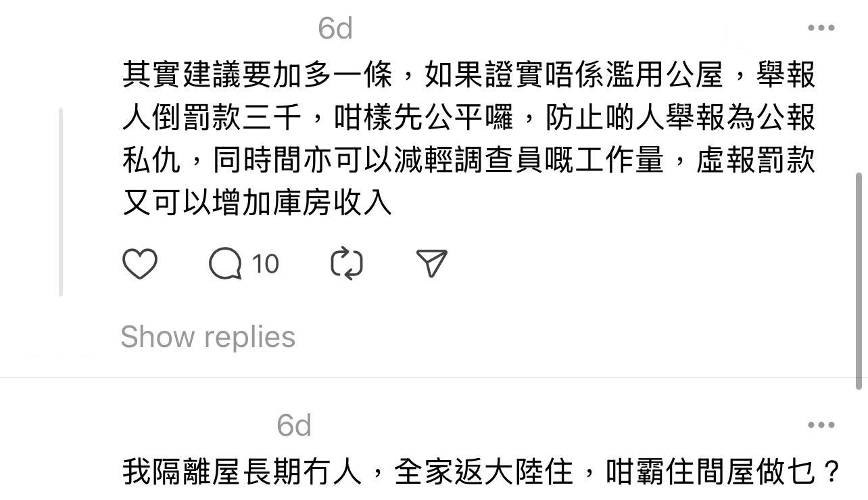Screen dimensions: 868x500
Task: Open the second comment starting 我隔離屋長期冇人
Action: tap(481, 472)
